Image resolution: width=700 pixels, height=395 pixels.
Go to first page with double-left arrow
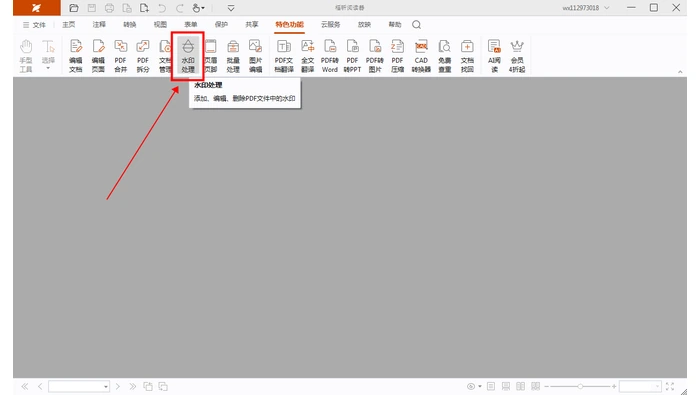(x=25, y=387)
